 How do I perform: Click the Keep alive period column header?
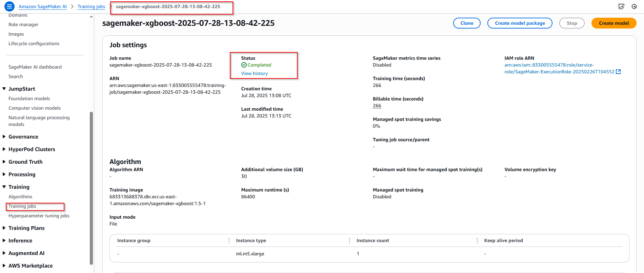click(x=503, y=240)
